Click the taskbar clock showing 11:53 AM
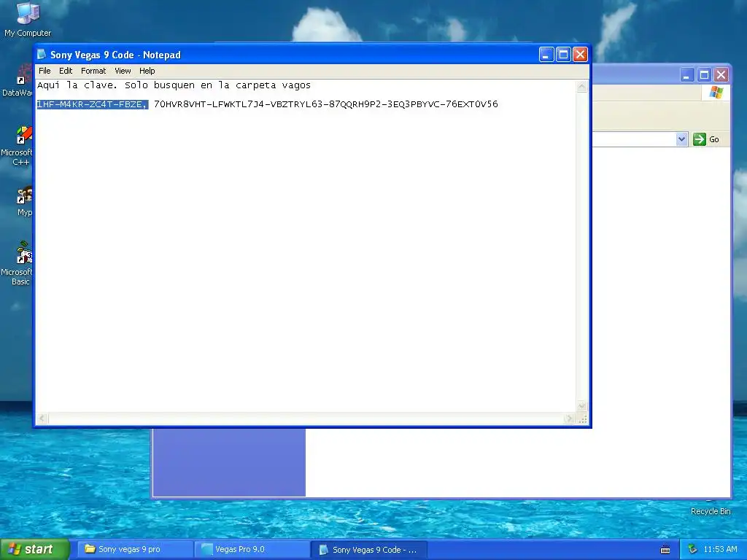 pyautogui.click(x=720, y=550)
